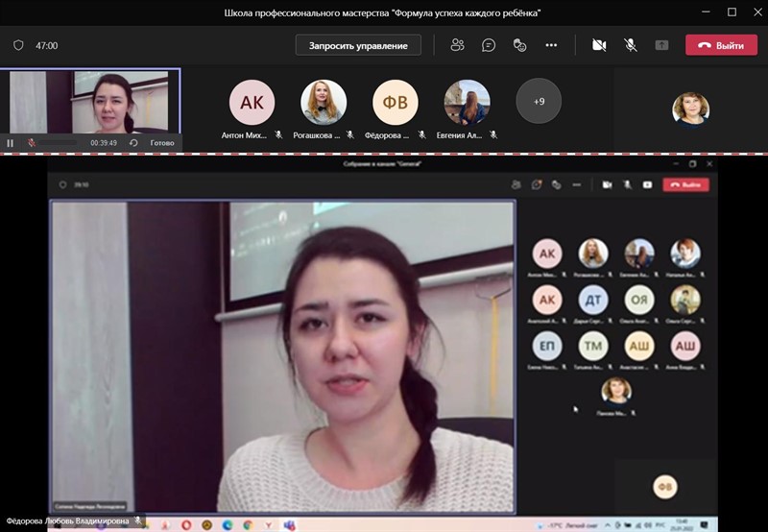Select Евгения participant photo
Screen dimensions: 768x532
[467, 103]
